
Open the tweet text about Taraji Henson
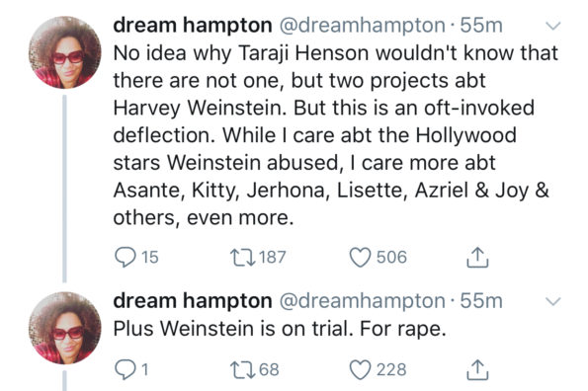(x=336, y=135)
